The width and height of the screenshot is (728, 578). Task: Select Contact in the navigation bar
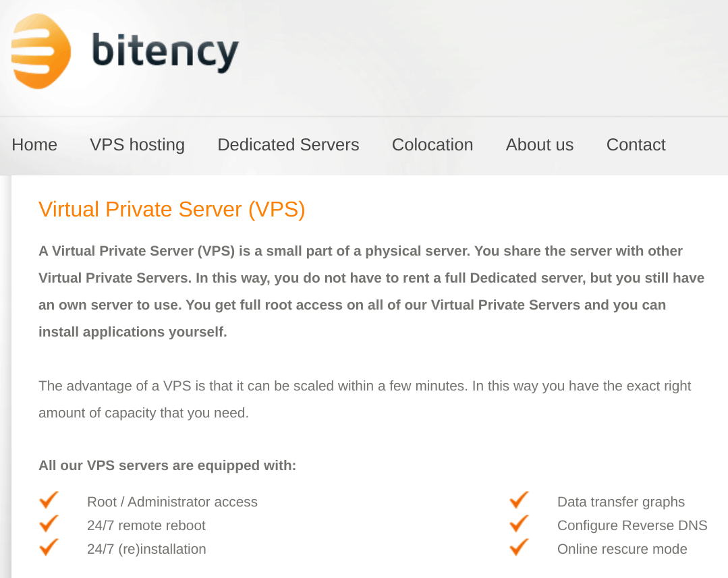tap(636, 145)
